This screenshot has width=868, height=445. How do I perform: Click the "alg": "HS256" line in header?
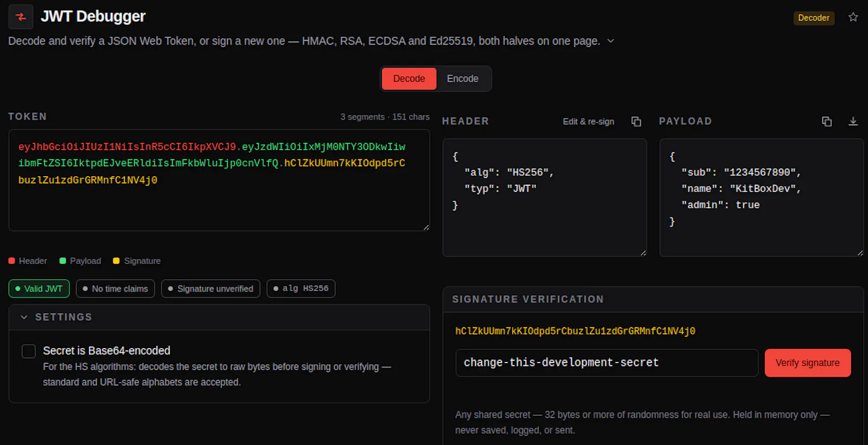(509, 172)
